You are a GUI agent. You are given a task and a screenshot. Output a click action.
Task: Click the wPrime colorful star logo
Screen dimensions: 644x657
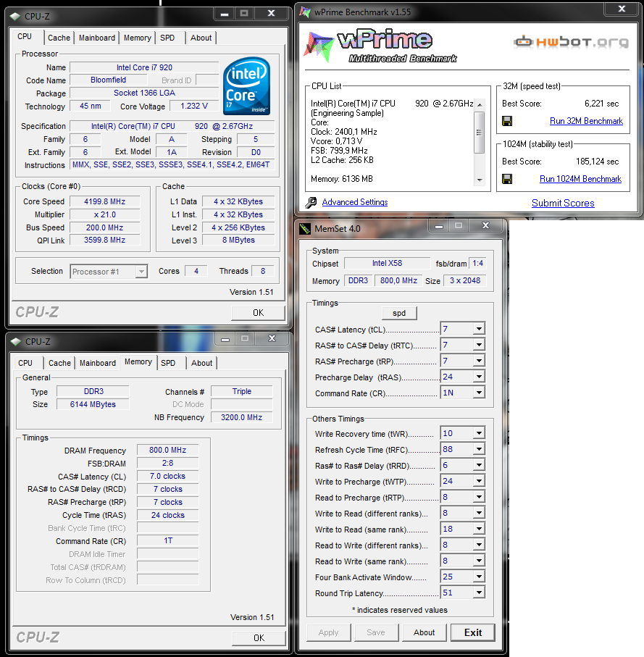(319, 46)
